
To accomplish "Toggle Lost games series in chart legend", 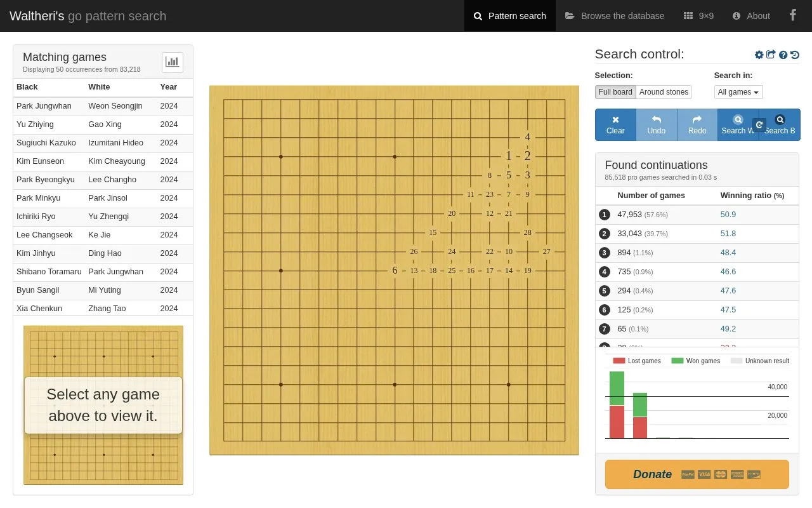I will (637, 361).
